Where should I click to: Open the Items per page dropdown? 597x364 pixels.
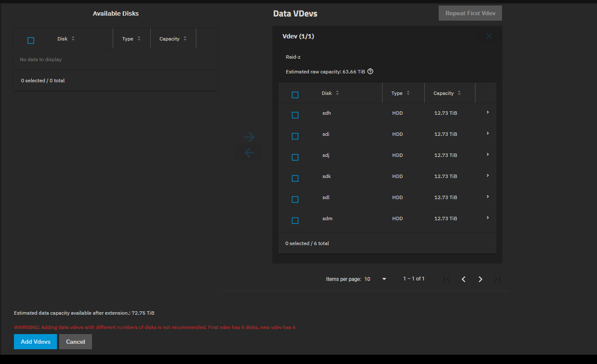[375, 279]
